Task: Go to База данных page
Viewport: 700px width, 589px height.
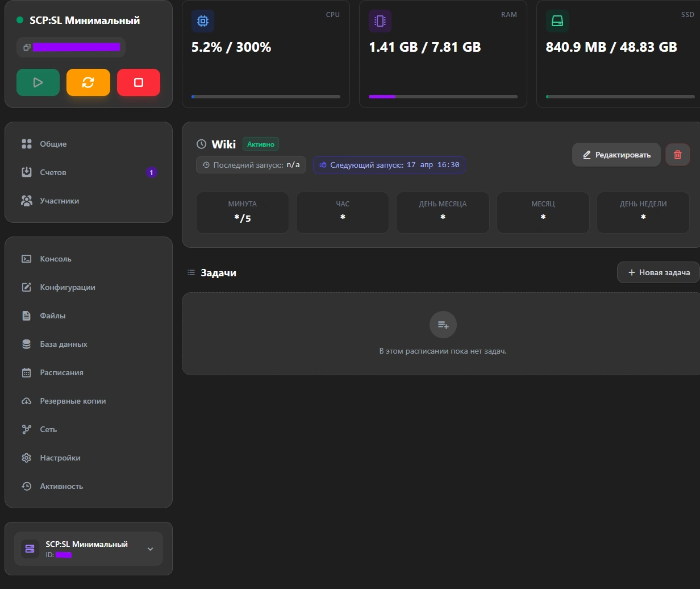Action: 89,344
